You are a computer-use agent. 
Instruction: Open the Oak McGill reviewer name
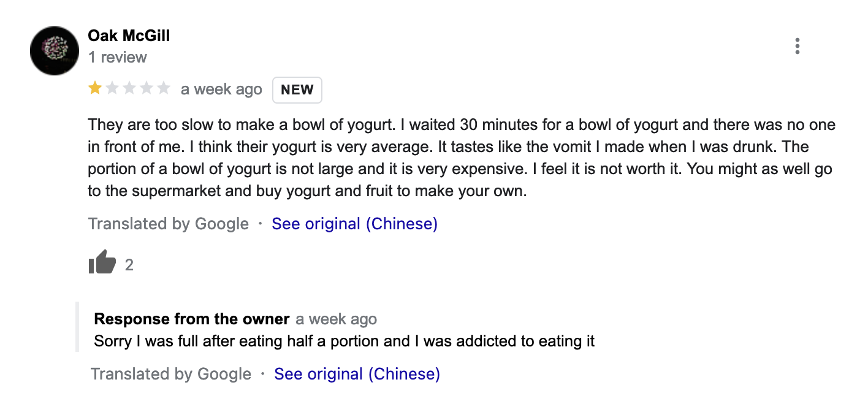(x=129, y=36)
